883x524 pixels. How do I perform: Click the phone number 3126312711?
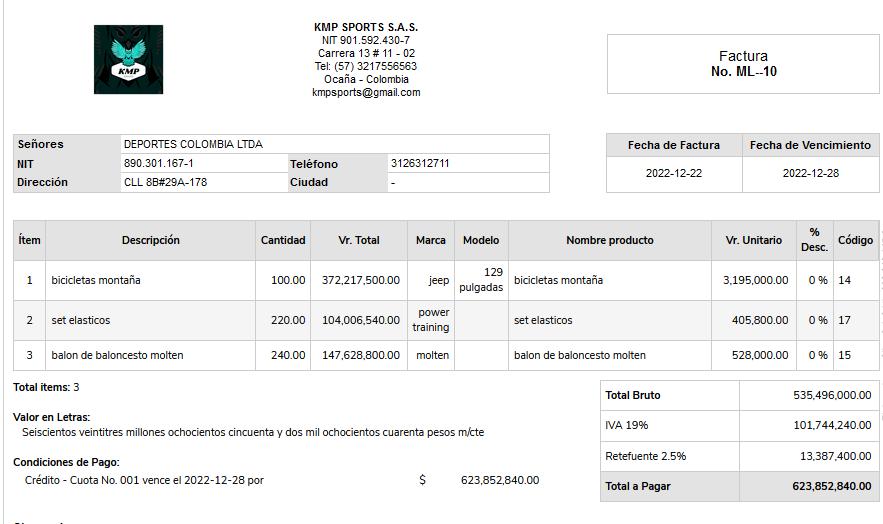tap(420, 163)
